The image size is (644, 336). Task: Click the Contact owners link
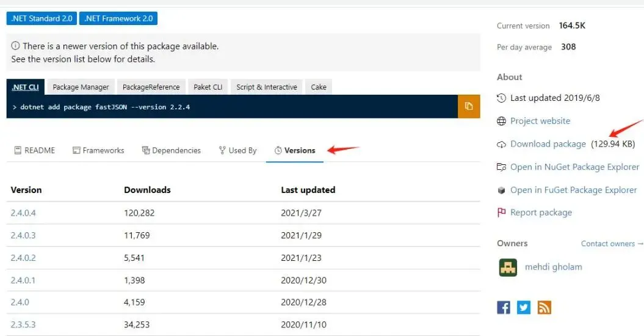612,244
